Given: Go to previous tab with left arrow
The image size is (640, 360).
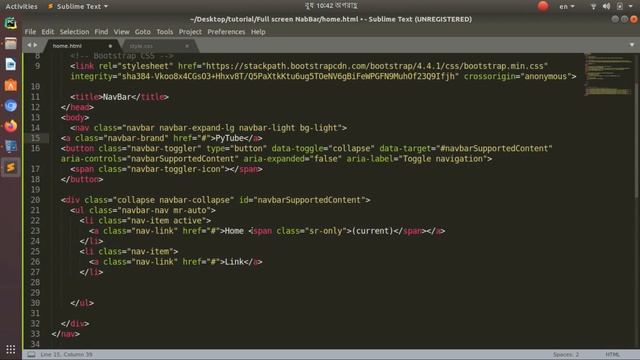Looking at the screenshot, I should [x=29, y=45].
